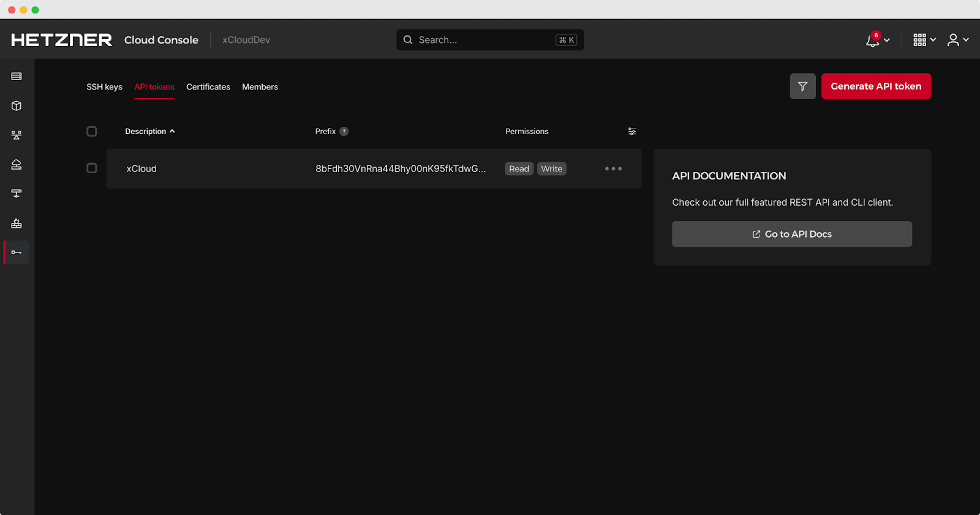Image resolution: width=980 pixels, height=515 pixels.
Task: Click Generate API token button
Action: click(876, 86)
